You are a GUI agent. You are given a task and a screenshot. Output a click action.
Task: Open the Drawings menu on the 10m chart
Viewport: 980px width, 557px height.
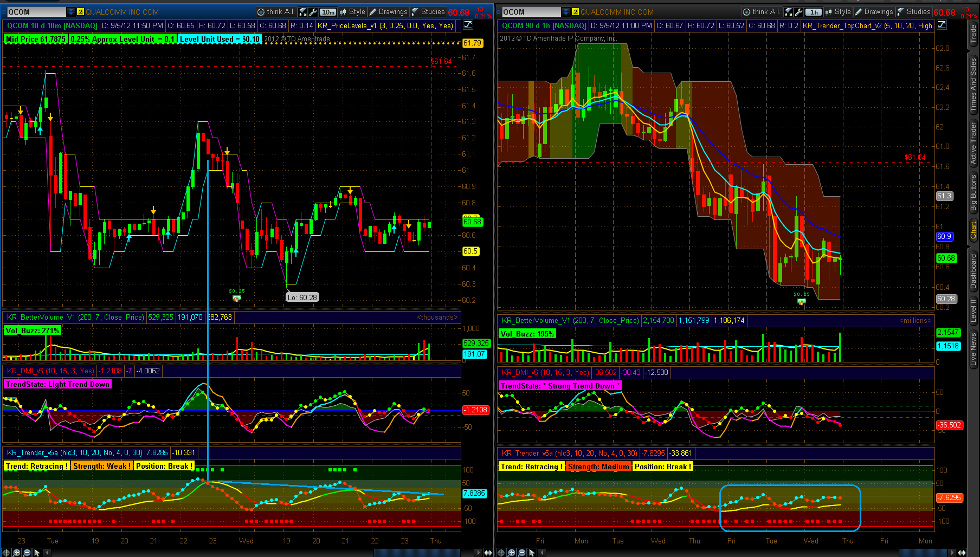388,12
